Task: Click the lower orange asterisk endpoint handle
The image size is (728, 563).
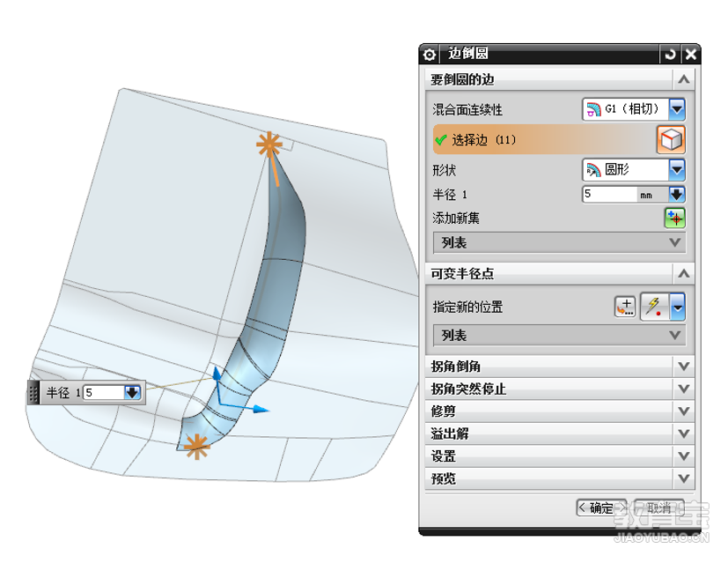Action: click(x=197, y=447)
